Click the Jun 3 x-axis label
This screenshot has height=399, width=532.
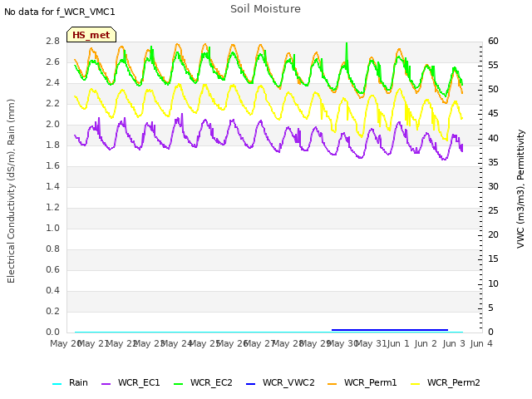[x=454, y=343]
